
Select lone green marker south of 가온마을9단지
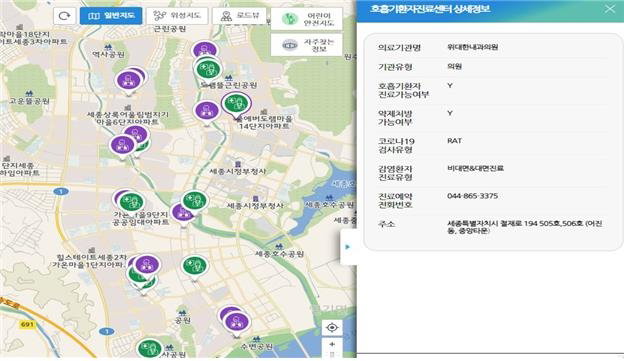coord(195,266)
